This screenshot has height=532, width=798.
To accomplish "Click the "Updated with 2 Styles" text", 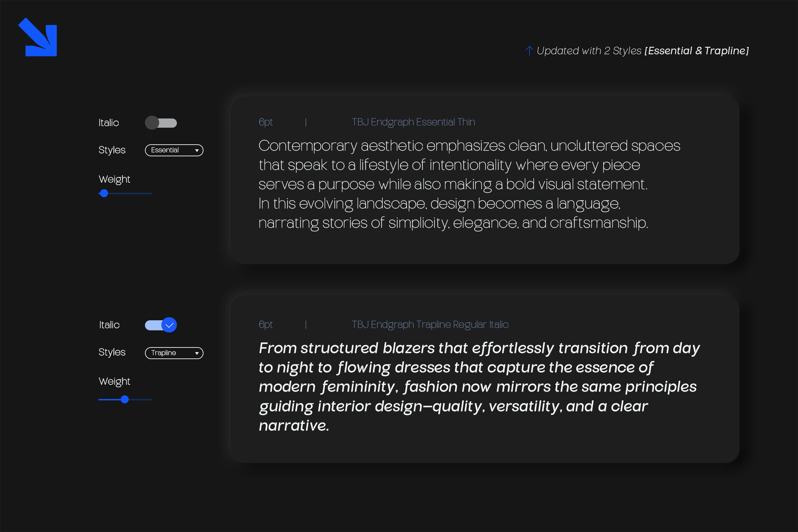I will click(589, 51).
